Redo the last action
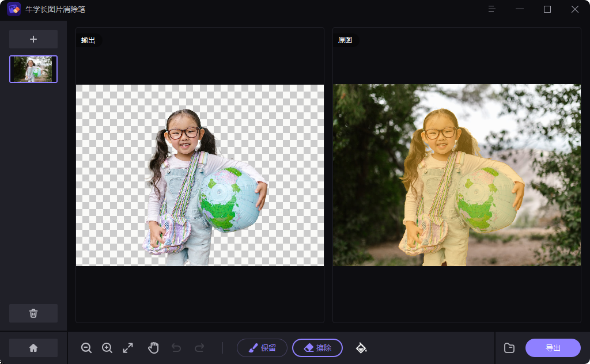 click(x=199, y=348)
